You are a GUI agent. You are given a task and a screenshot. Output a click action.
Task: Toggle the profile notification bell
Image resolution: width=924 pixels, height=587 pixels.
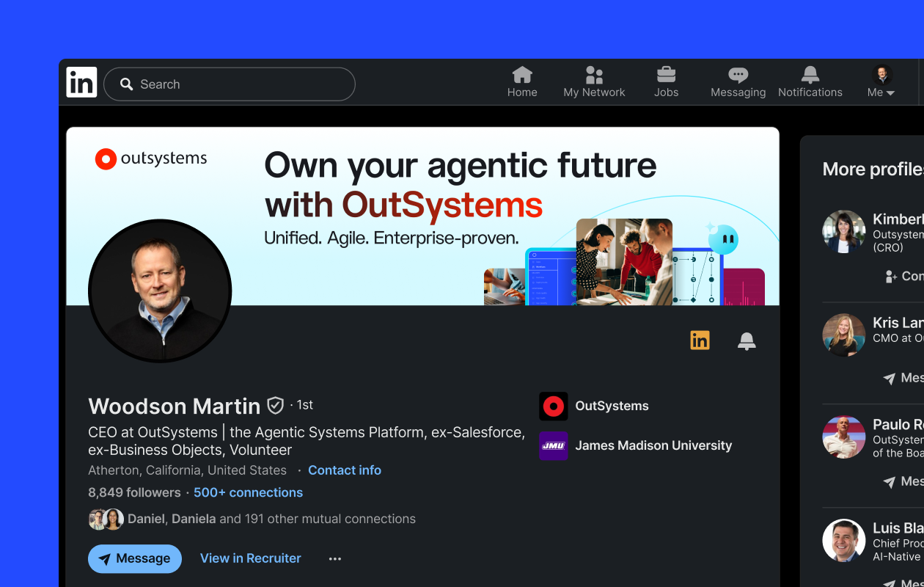[747, 340]
